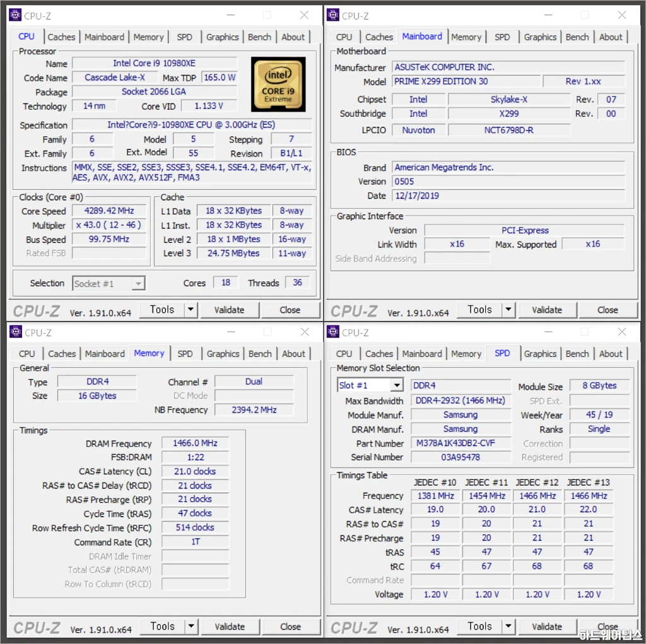This screenshot has width=646, height=644.
Task: Click the Close button in the Mainboard window
Action: click(x=608, y=310)
